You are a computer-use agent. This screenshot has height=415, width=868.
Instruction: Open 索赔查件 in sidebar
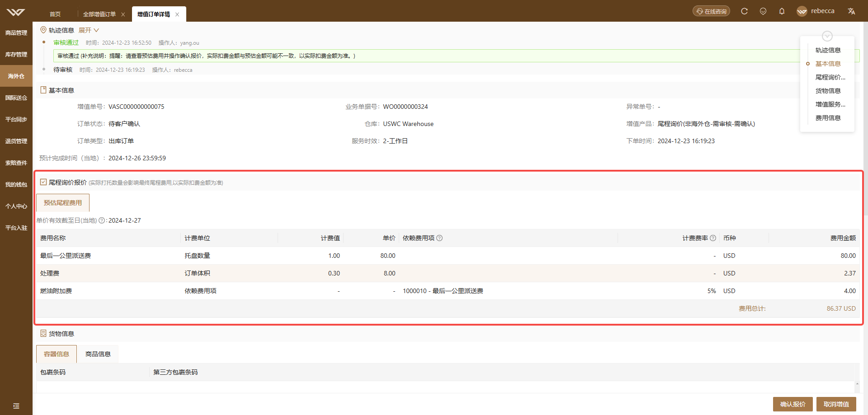(16, 163)
